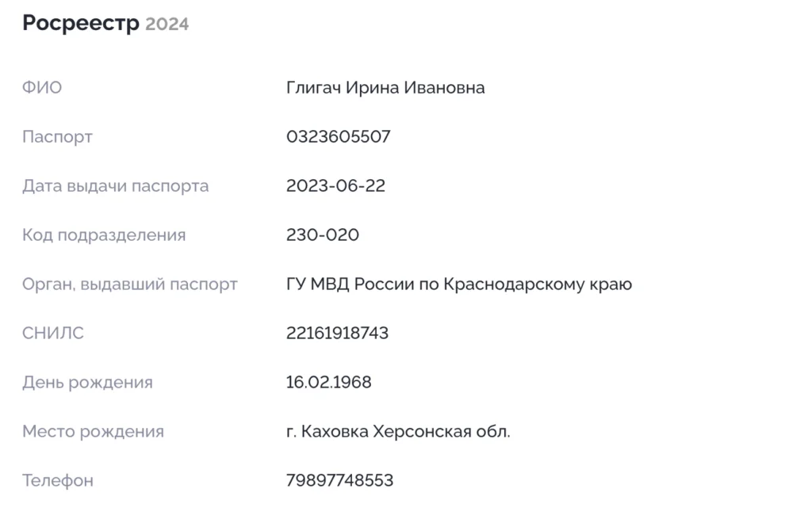
Task: Click the Код подразделения label
Action: (104, 235)
